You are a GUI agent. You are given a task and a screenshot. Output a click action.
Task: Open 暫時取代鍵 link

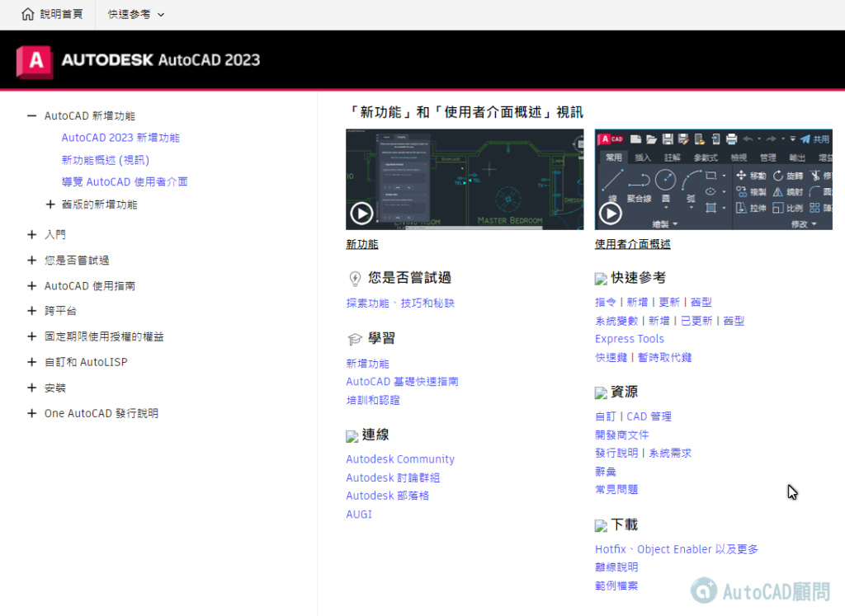point(664,358)
